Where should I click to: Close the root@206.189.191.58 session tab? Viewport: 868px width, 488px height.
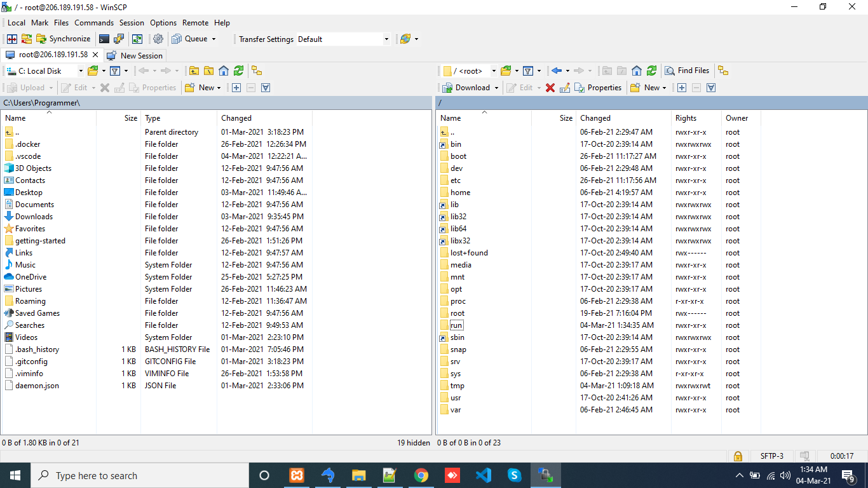pyautogui.click(x=95, y=55)
